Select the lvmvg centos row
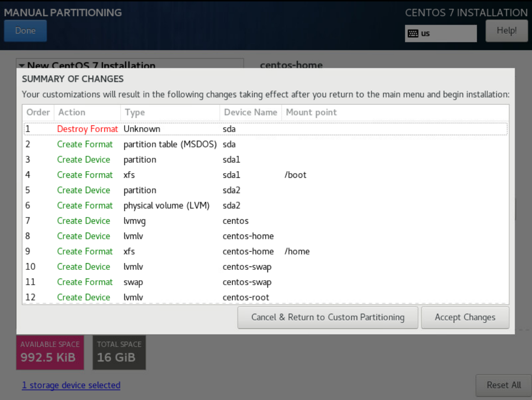The image size is (532, 400). pyautogui.click(x=266, y=221)
